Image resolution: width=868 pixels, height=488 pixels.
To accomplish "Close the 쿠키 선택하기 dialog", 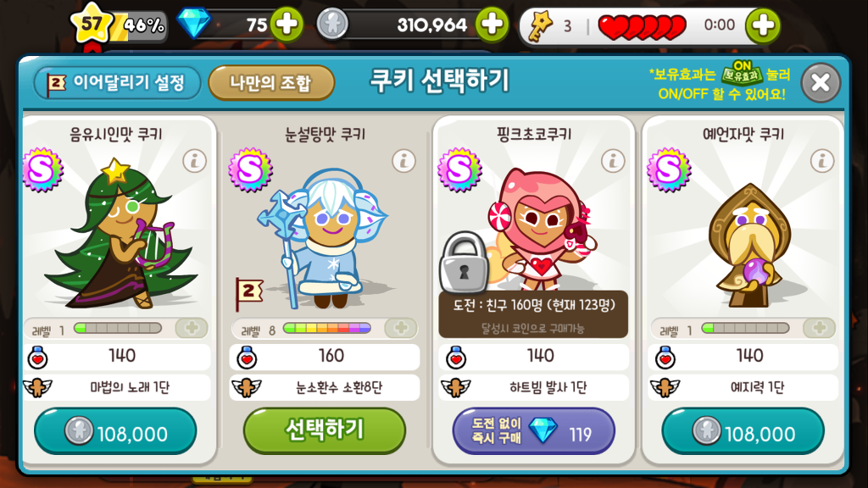I will [x=821, y=83].
